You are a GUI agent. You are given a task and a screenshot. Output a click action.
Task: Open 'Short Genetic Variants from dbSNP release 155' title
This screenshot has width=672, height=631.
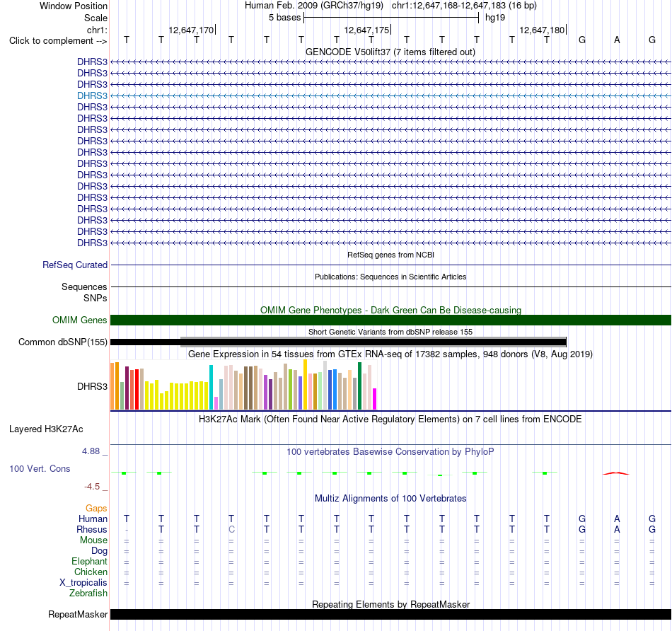point(390,332)
